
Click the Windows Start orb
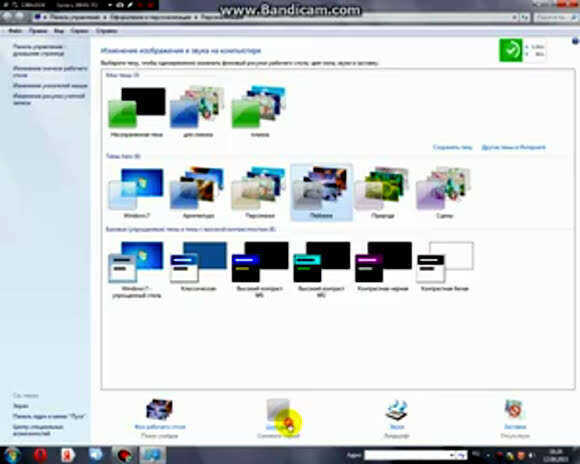12,455
